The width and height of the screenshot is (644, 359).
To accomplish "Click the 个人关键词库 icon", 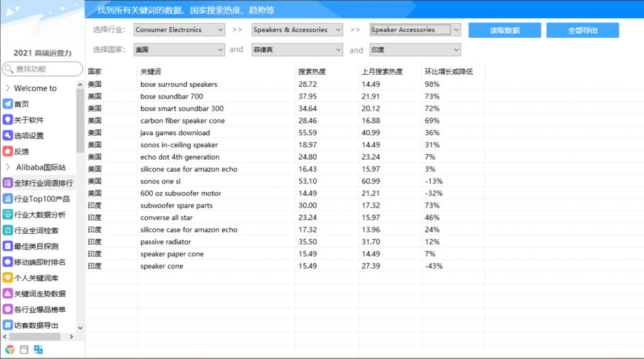I will [8, 278].
